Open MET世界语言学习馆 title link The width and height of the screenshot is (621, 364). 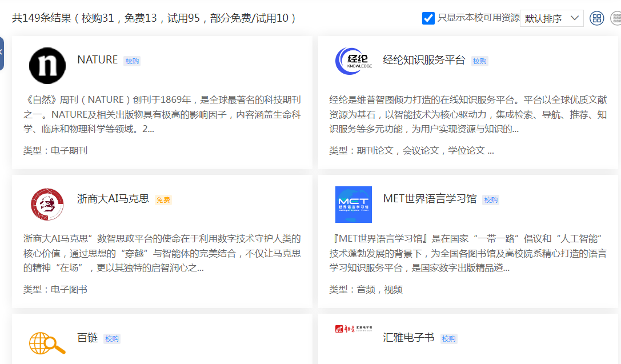(430, 198)
